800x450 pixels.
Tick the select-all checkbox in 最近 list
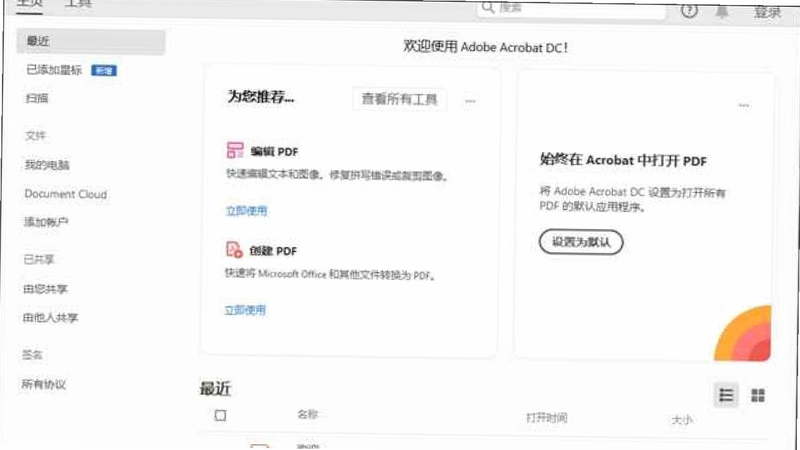pyautogui.click(x=220, y=415)
